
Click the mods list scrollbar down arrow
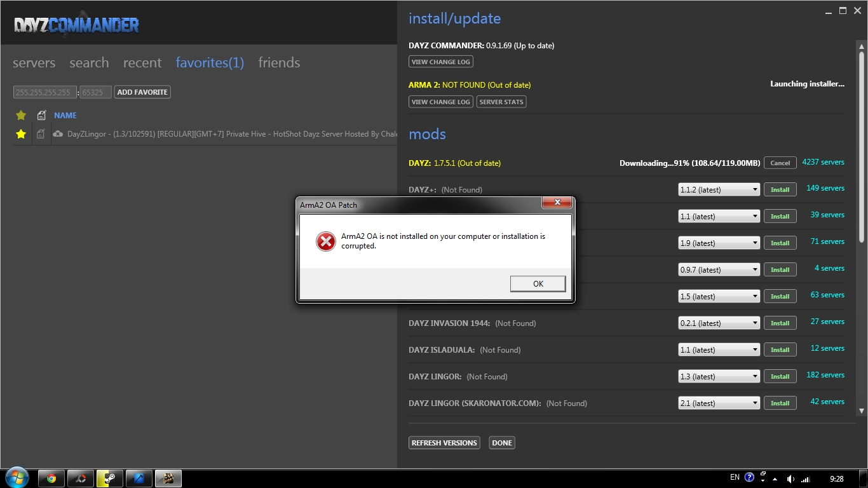coord(862,411)
